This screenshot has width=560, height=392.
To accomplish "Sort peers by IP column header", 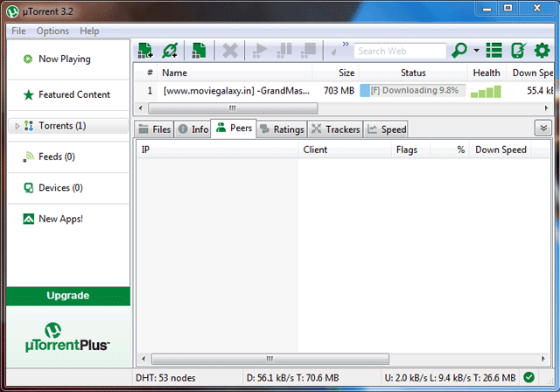I will tap(218, 150).
